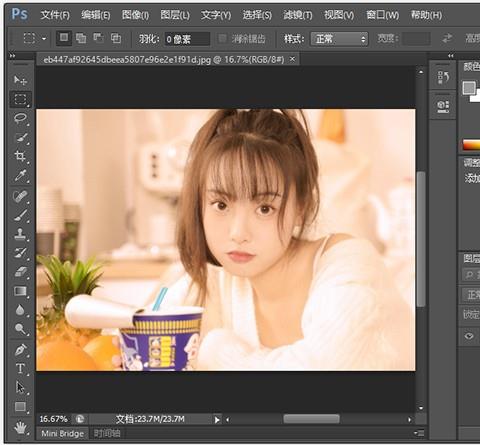The width and height of the screenshot is (480, 445).
Task: Open the tool preset picker arrow
Action: point(44,39)
